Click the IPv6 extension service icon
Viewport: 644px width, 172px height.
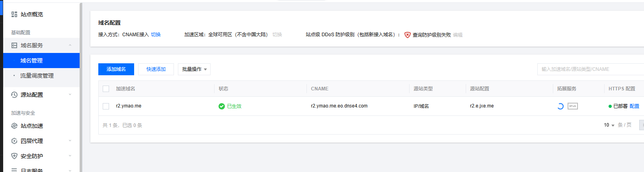[573, 106]
